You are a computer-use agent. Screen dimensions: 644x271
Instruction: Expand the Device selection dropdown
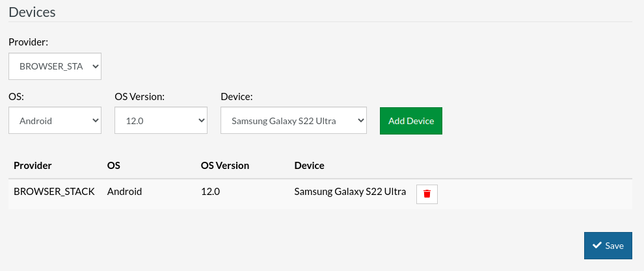click(x=293, y=121)
